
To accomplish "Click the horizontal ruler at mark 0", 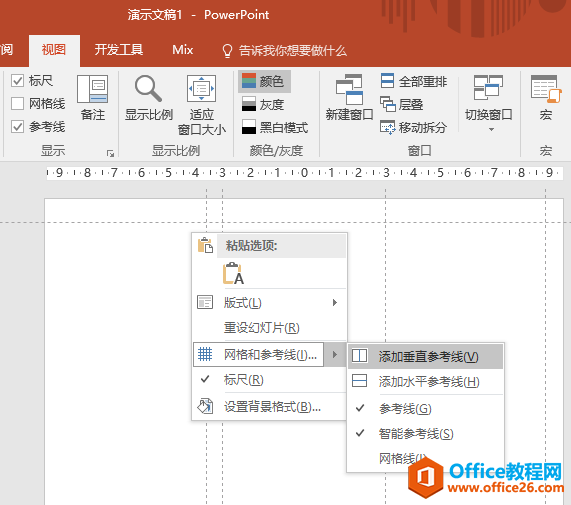I will click(304, 173).
